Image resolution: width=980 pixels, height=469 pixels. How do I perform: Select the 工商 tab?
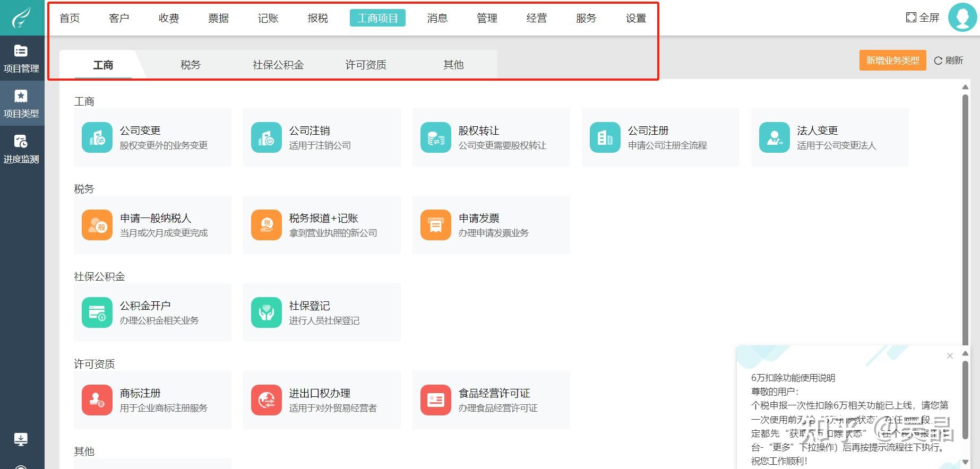coord(103,65)
